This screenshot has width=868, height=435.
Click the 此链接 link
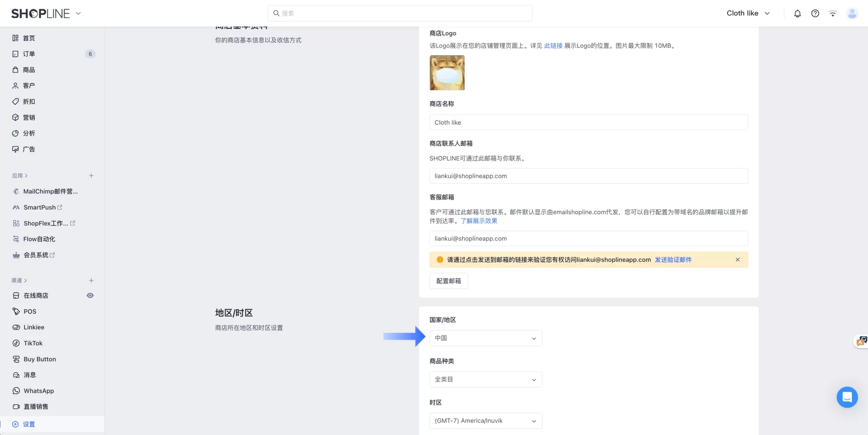(553, 46)
